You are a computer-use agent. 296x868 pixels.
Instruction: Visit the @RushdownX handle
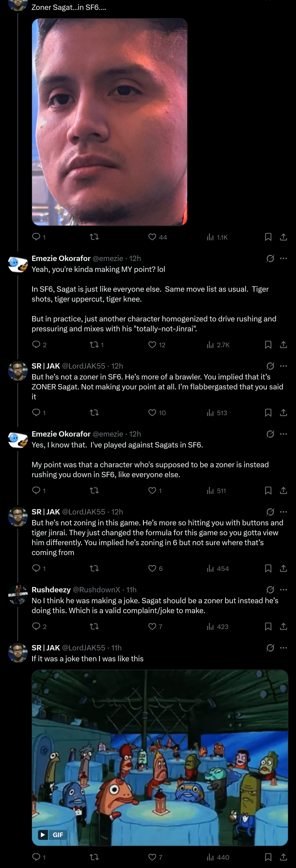tap(96, 590)
